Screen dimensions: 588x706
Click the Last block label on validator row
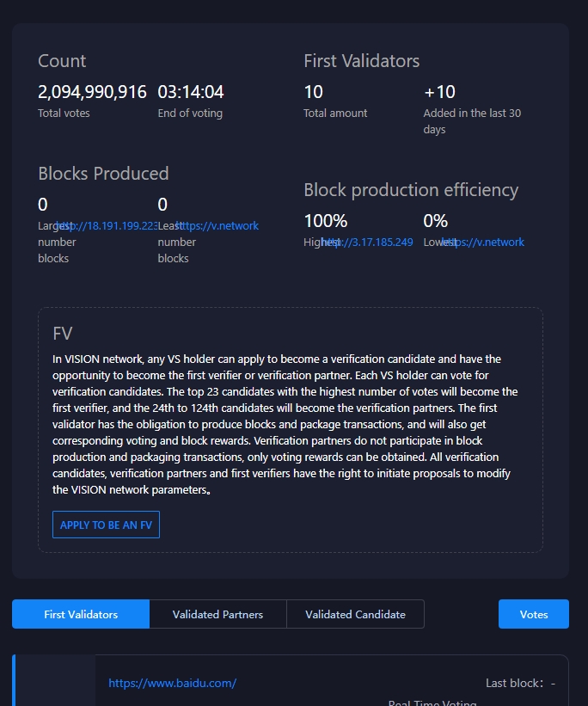pos(515,683)
